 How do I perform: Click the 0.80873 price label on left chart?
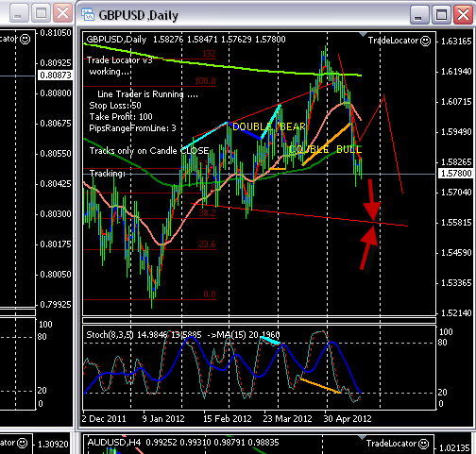(x=56, y=76)
